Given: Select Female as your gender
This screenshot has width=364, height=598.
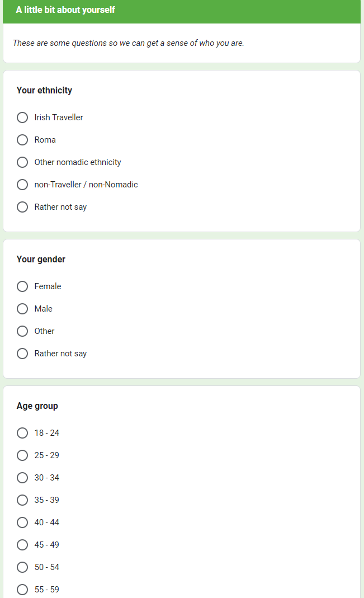Looking at the screenshot, I should [x=22, y=286].
